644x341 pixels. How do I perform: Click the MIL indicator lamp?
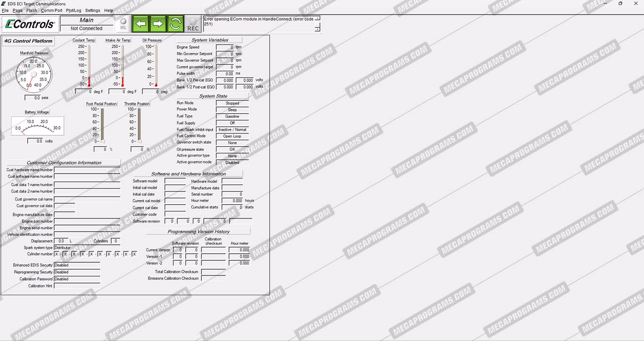tap(123, 24)
